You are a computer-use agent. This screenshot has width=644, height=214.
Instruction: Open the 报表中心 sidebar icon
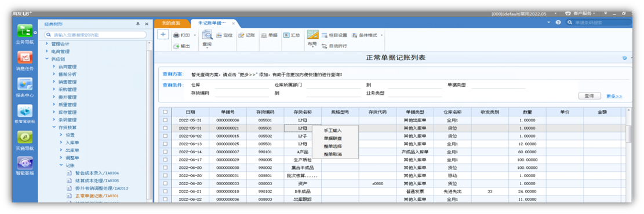click(25, 84)
